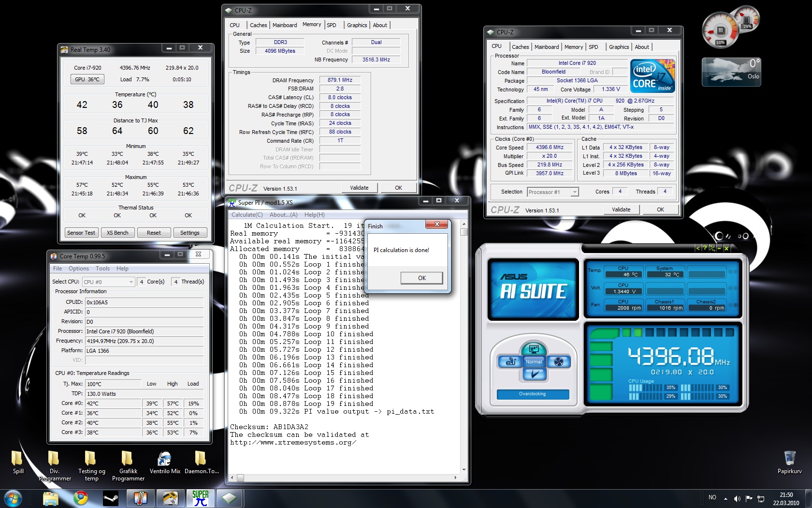Open Calculate(C) menu in Super PI
This screenshot has height=508, width=812.
[247, 215]
